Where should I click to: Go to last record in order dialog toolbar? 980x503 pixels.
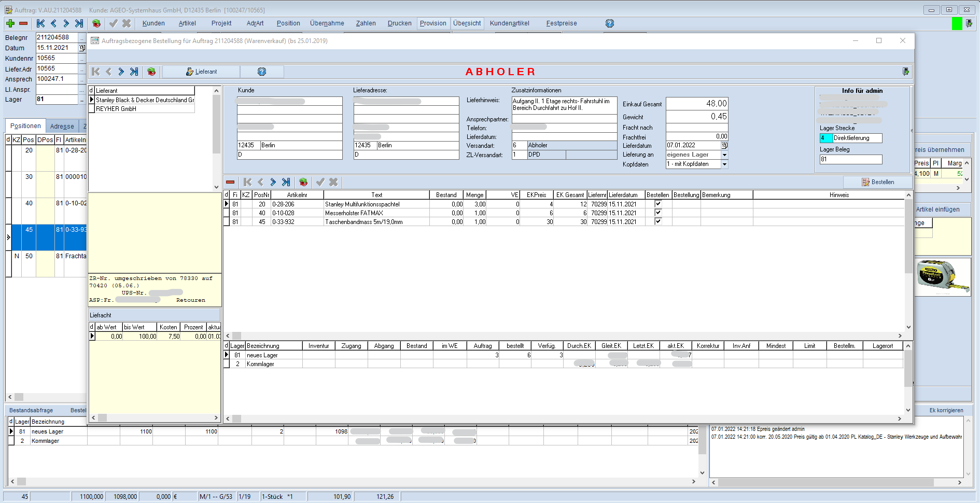pos(134,72)
